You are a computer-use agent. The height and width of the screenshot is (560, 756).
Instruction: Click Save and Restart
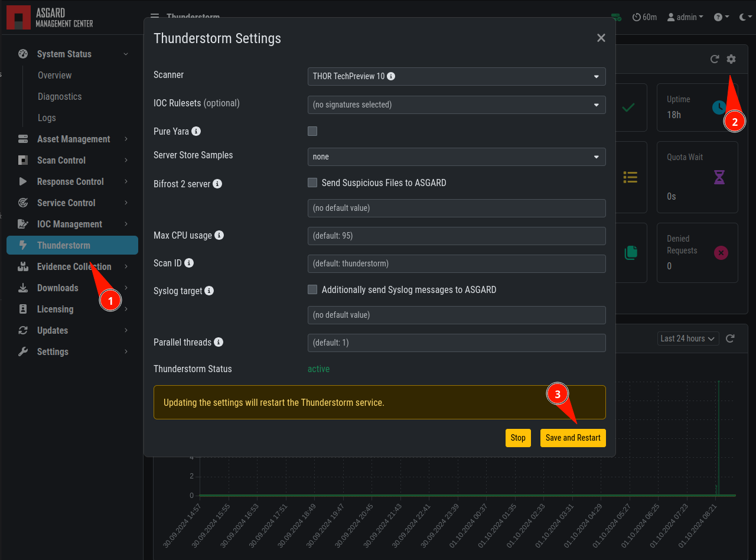(573, 438)
